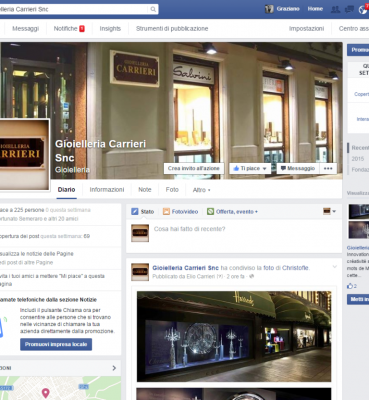Expand the Altro tab dropdown
This screenshot has height=400, width=369.
point(201,190)
